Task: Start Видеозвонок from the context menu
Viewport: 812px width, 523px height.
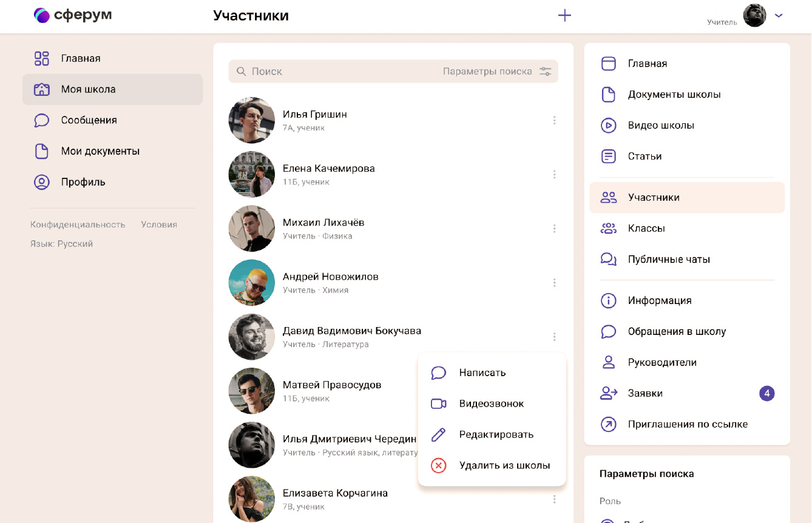Action: (491, 403)
